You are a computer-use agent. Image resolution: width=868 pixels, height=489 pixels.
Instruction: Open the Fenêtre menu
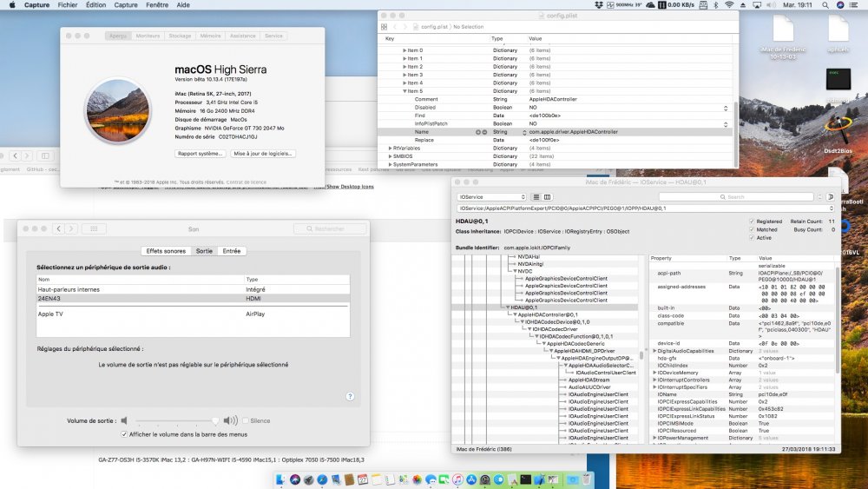(157, 5)
